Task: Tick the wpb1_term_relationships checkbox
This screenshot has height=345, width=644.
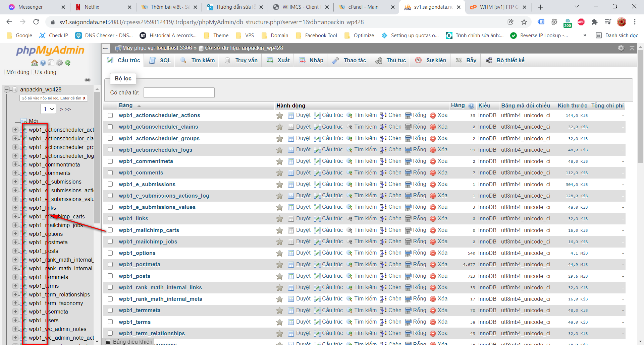Action: [110, 334]
